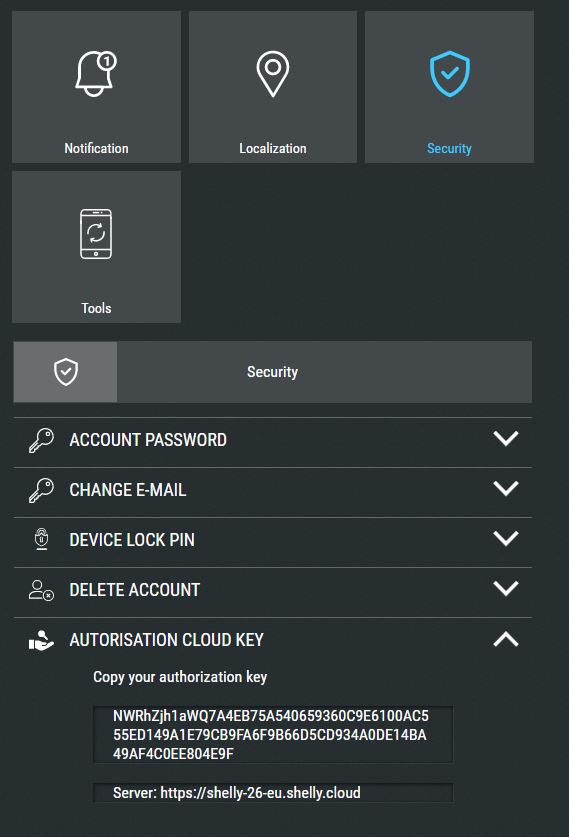The width and height of the screenshot is (569, 837).
Task: Select the Localization map pin icon
Action: (273, 74)
